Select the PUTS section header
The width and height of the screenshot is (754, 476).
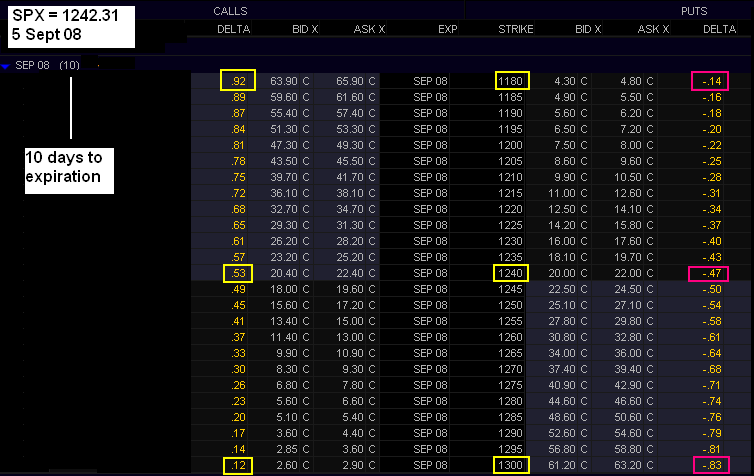[694, 11]
